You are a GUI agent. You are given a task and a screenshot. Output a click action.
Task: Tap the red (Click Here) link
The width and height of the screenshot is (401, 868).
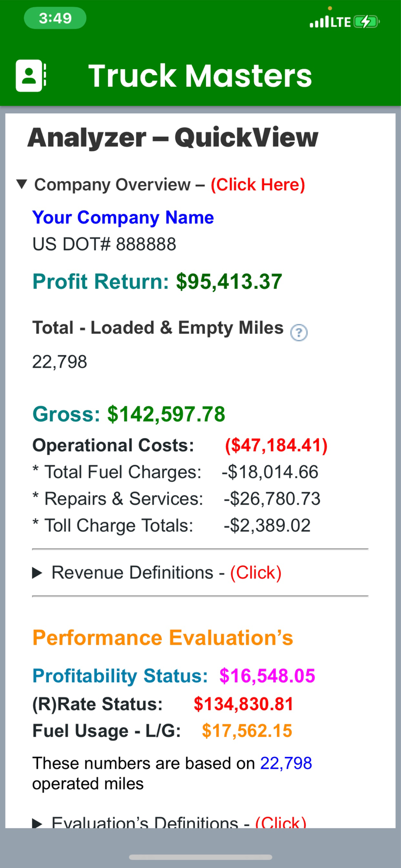tap(258, 185)
